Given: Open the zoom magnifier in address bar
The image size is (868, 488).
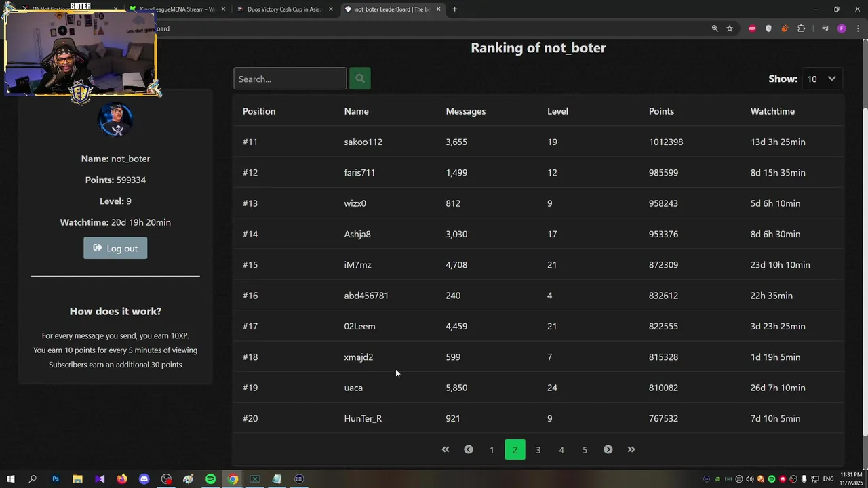Looking at the screenshot, I should [715, 28].
